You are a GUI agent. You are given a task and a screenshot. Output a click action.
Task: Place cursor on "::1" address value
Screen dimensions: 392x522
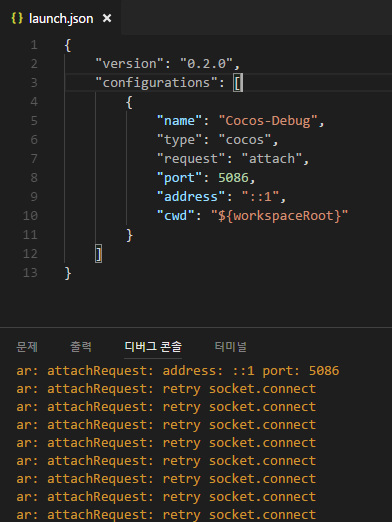260,197
